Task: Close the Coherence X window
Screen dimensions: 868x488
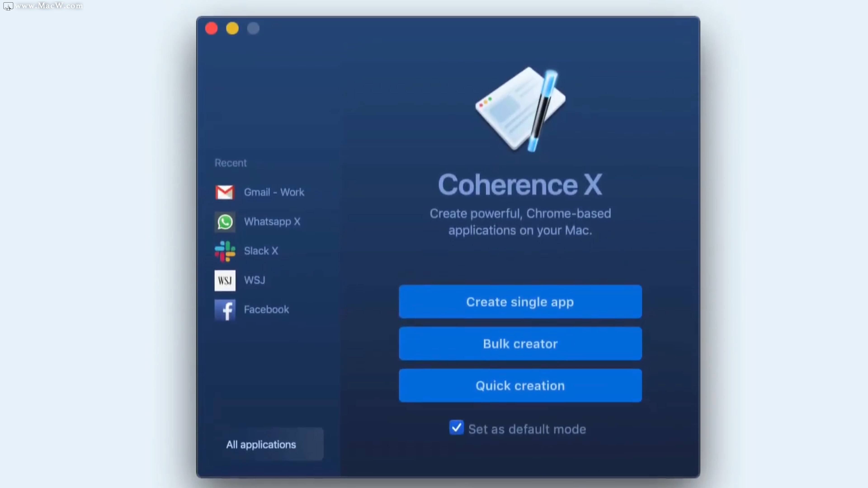Action: pos(211,28)
